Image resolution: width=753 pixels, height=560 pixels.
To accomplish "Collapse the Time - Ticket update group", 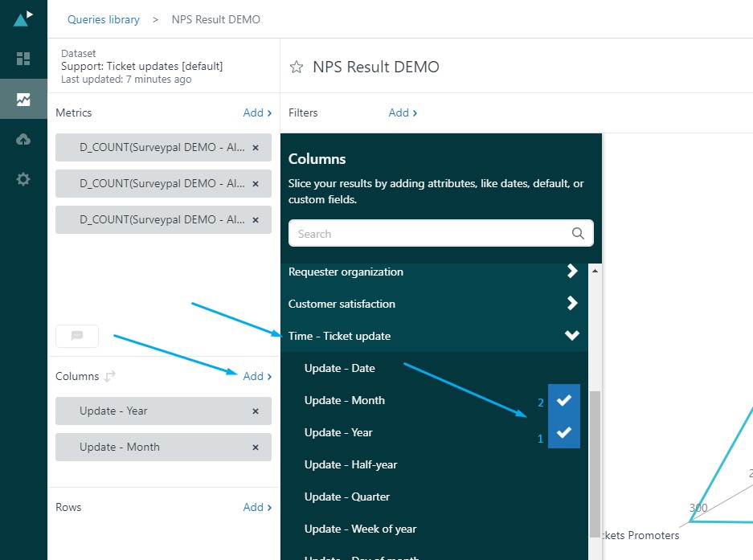I will (x=434, y=336).
